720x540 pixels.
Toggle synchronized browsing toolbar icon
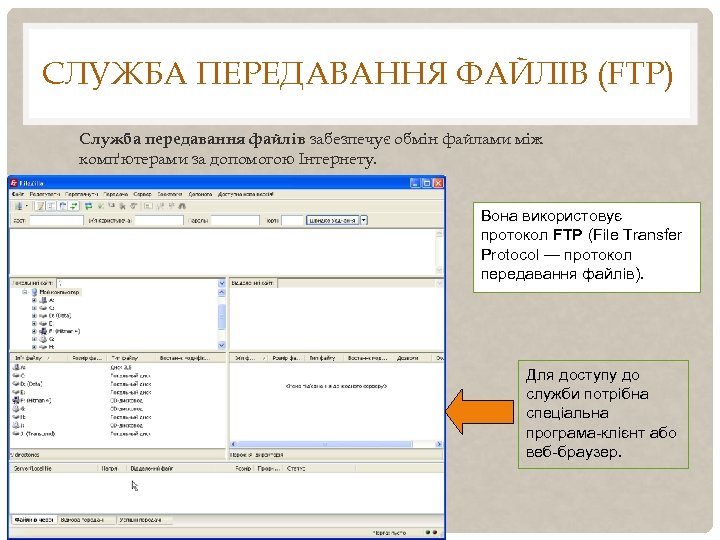coord(171,206)
